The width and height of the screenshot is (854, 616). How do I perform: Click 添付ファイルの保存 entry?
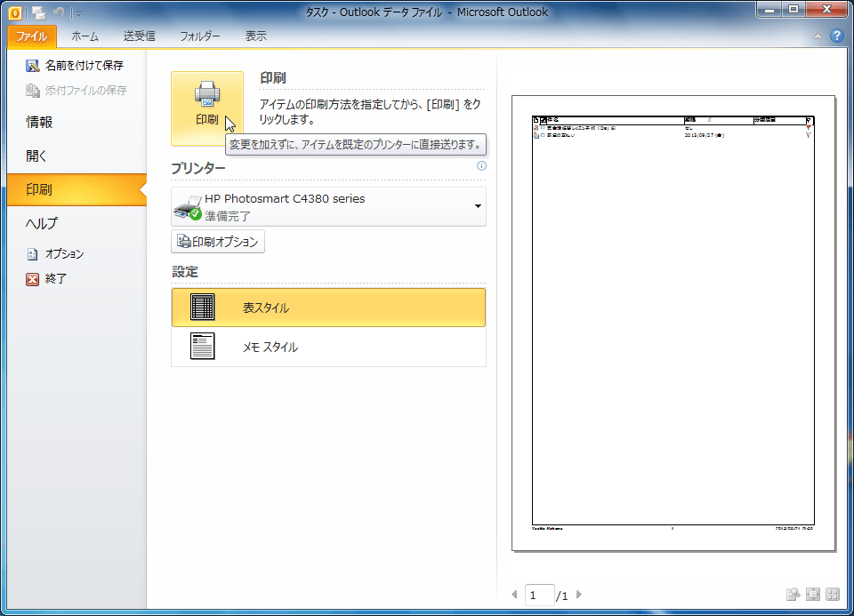point(77,91)
